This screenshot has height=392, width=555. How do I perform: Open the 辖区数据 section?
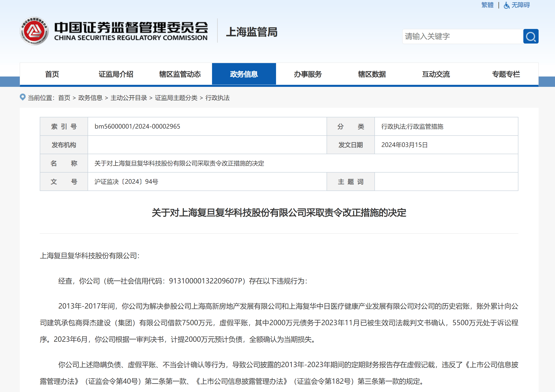[x=371, y=74]
